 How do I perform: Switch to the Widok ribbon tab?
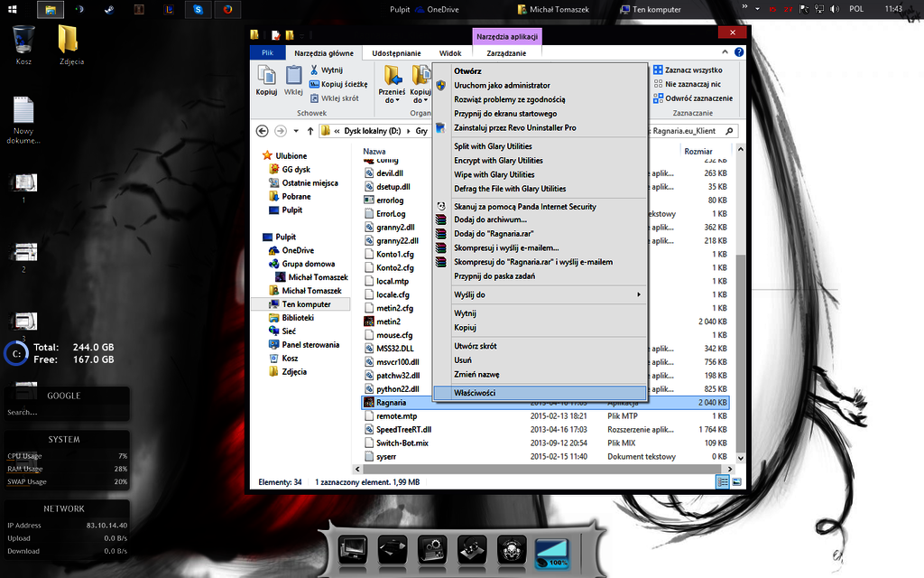pyautogui.click(x=450, y=52)
